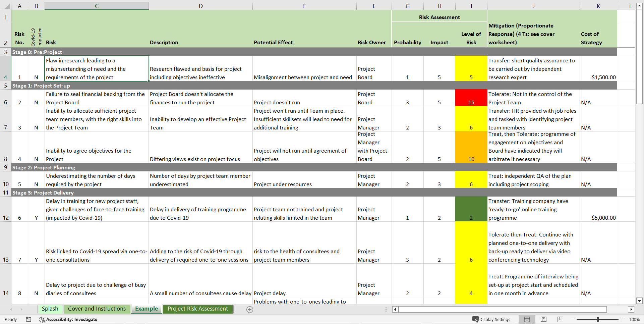644x324 pixels.
Task: Add a new worksheet with the plus button
Action: tap(249, 309)
